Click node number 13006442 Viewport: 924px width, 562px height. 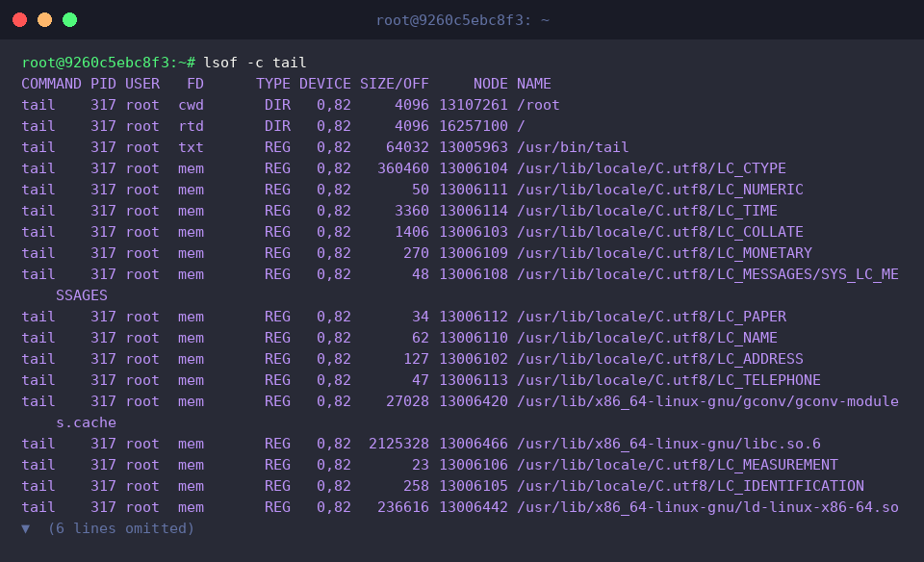474,508
